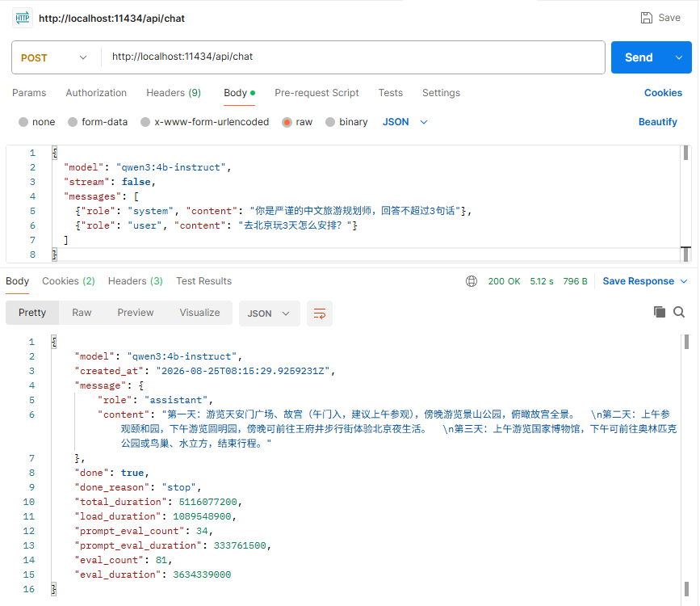
Task: Select the Pretty response view
Action: point(32,313)
